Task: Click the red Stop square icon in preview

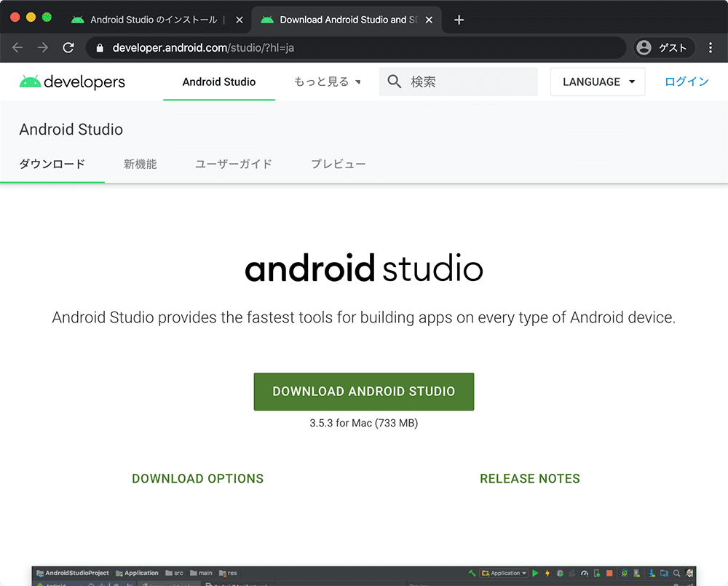Action: point(609,573)
